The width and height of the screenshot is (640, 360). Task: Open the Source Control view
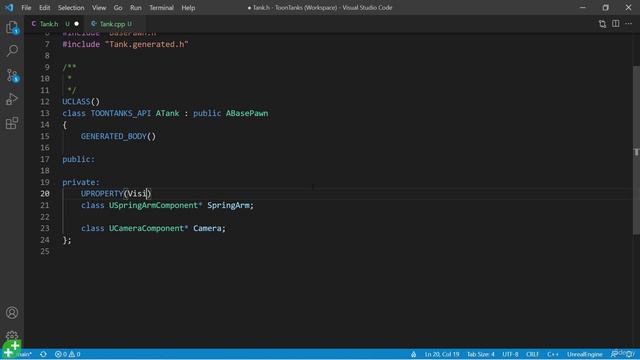[12, 75]
